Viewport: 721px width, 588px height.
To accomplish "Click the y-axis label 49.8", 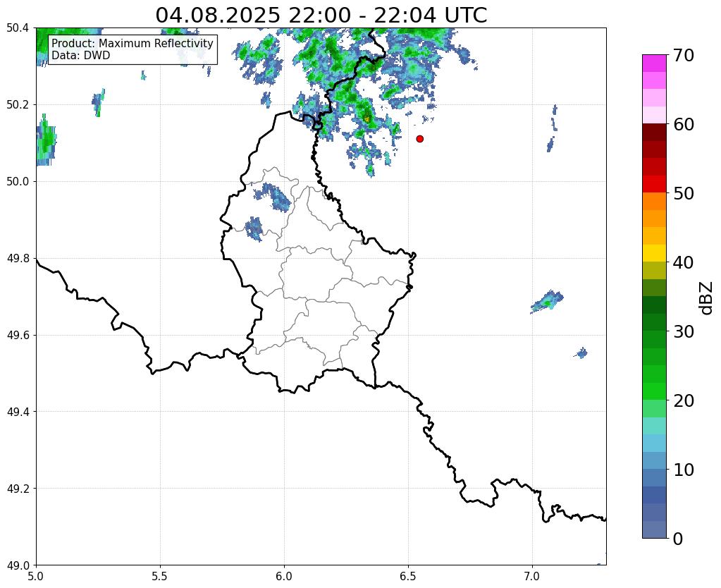I will [18, 259].
